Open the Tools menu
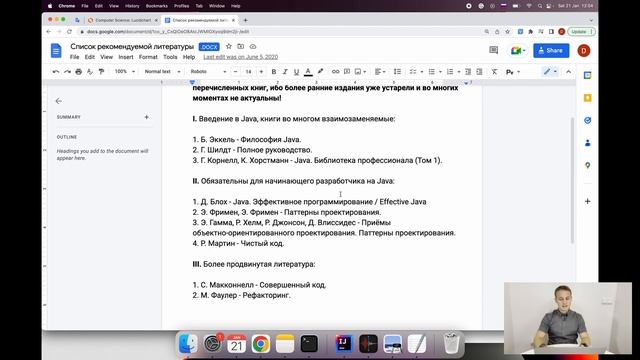 (x=170, y=57)
